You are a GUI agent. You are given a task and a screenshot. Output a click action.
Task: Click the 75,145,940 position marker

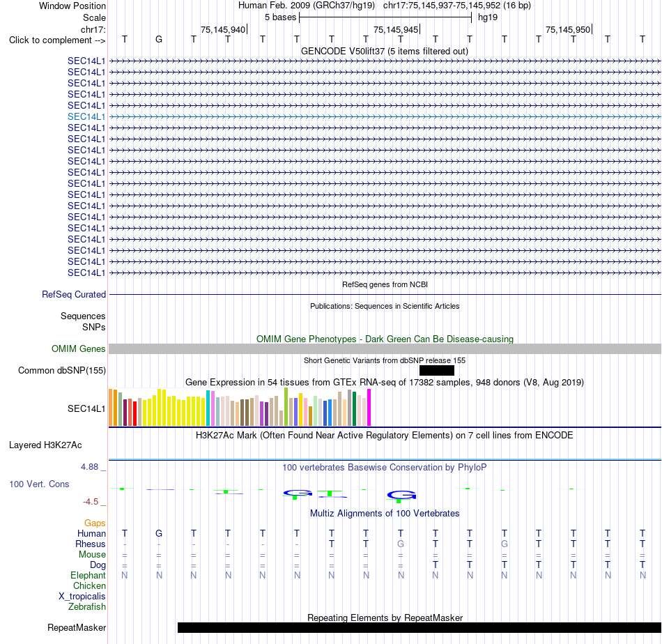223,29
